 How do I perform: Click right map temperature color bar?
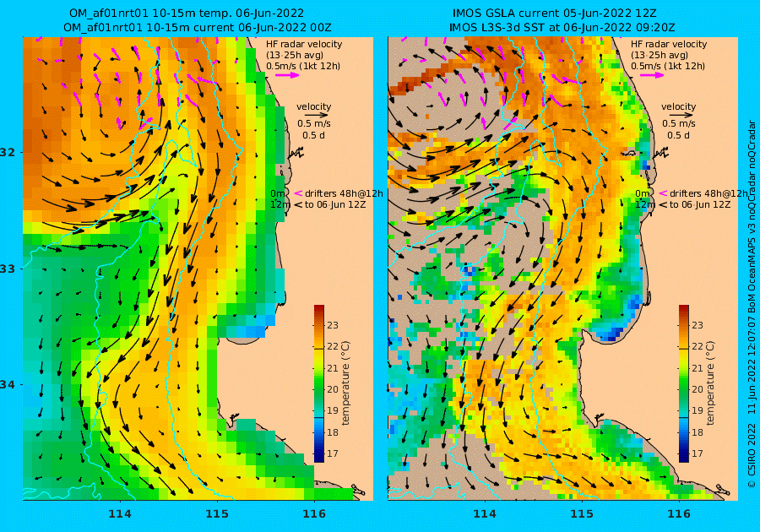click(683, 383)
